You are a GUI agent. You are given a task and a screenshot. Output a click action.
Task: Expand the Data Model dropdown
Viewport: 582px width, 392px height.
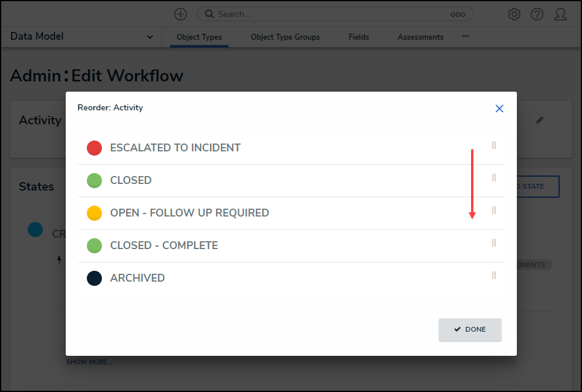pos(150,37)
